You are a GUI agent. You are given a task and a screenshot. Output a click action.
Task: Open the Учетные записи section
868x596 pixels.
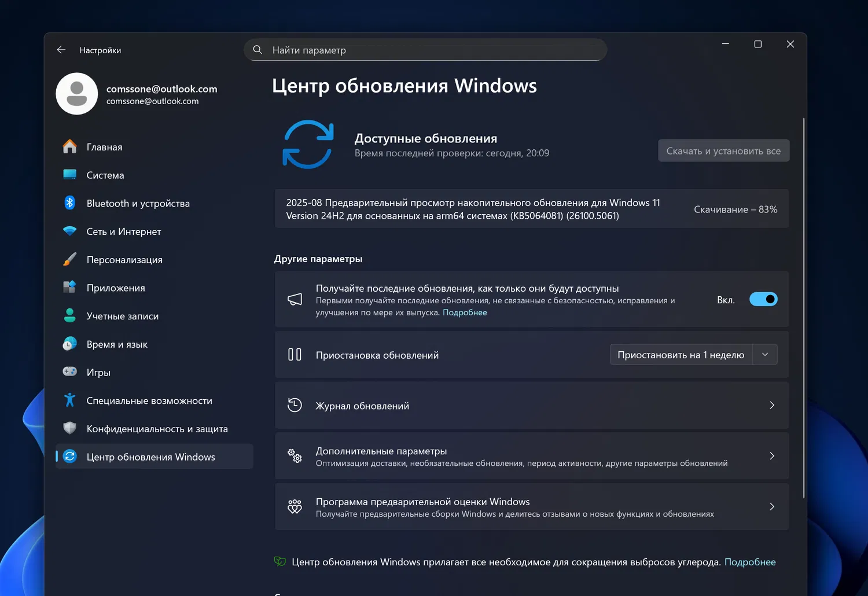pyautogui.click(x=155, y=316)
